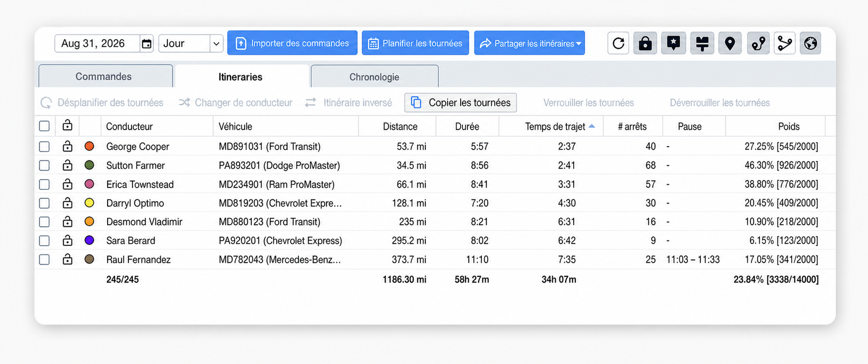
Task: Click the refresh icon in toolbar
Action: coord(618,43)
